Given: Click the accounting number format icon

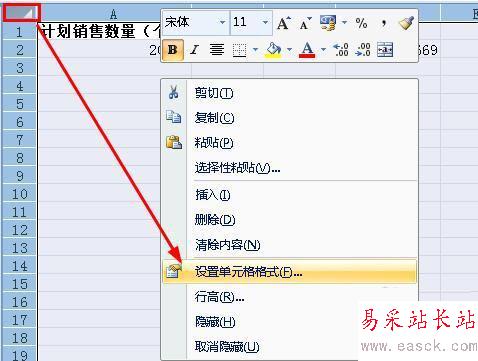Looking at the screenshot, I should click(328, 23).
